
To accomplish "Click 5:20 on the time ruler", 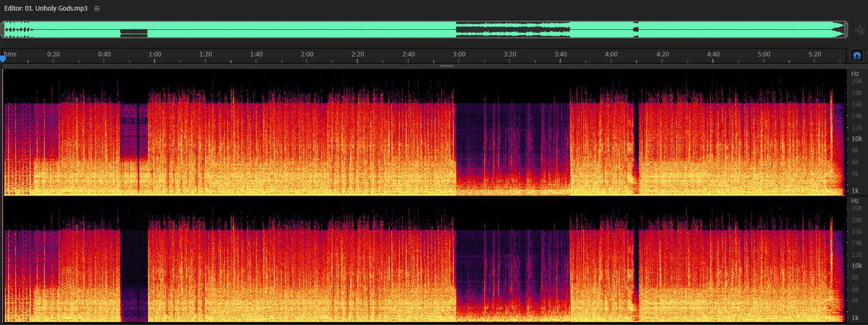I will 814,54.
